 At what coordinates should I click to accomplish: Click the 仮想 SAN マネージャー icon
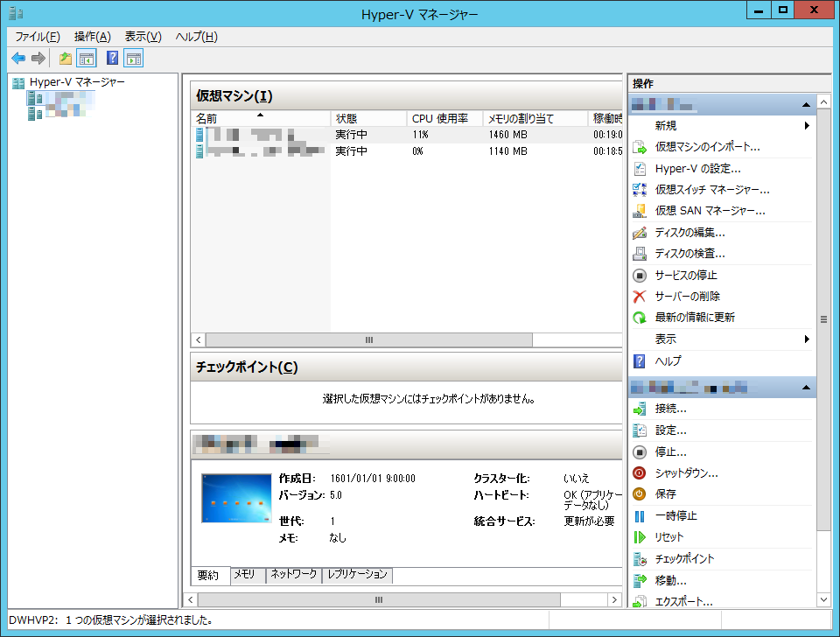tap(640, 211)
